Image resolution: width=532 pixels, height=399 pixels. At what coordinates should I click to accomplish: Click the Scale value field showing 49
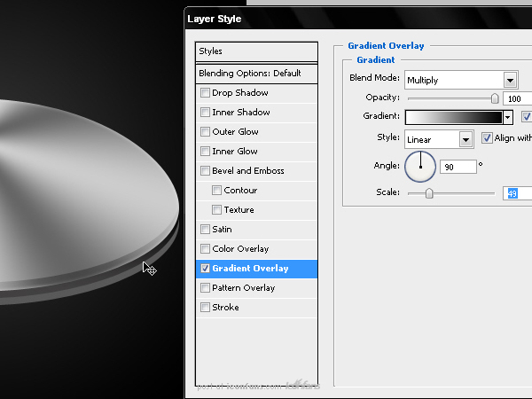[518, 193]
